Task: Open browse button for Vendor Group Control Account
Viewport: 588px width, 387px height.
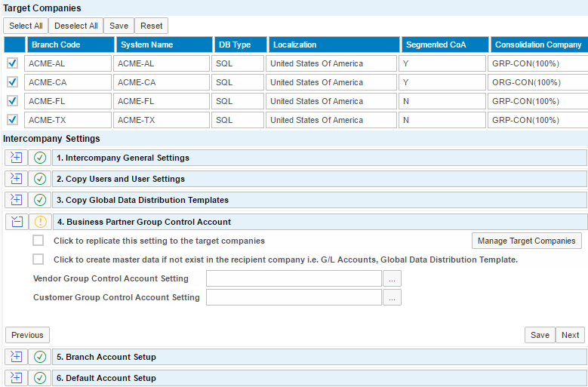Action: click(x=392, y=278)
